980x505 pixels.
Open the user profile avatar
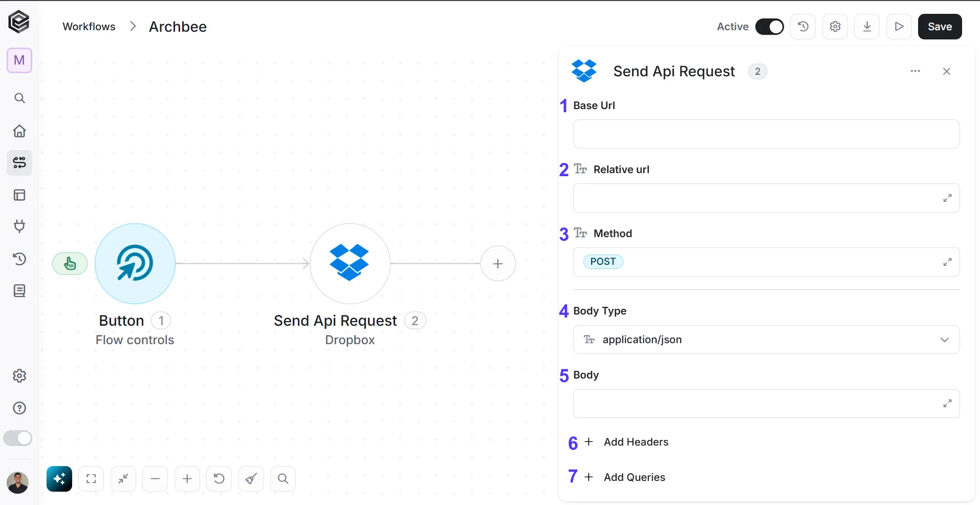click(x=18, y=482)
